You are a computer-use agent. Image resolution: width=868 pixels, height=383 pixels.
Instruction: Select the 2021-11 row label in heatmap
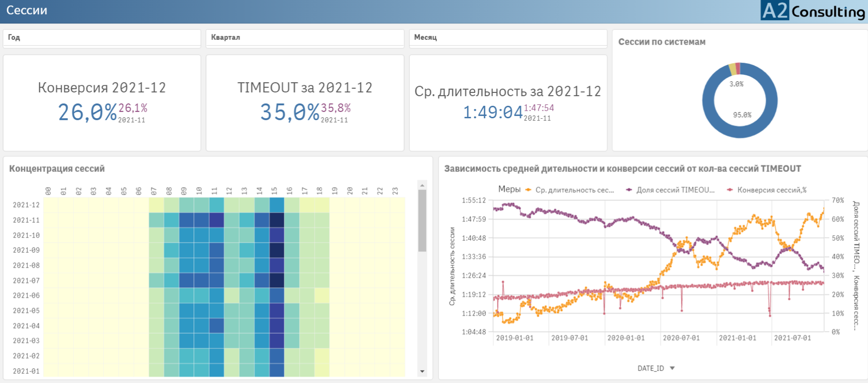pyautogui.click(x=26, y=220)
